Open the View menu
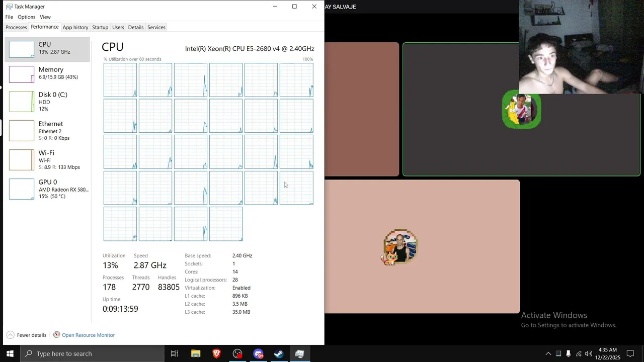644x362 pixels. [x=45, y=17]
